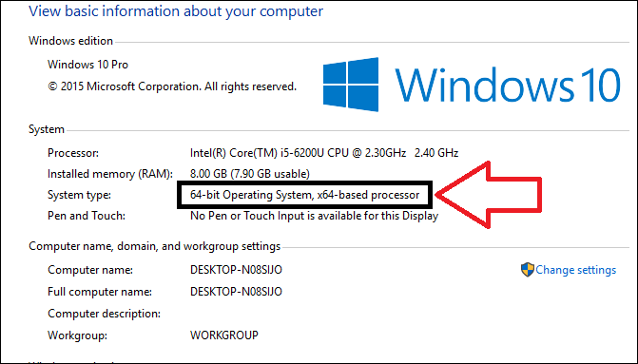Click the Change settings link
This screenshot has height=364, width=638.
point(575,270)
